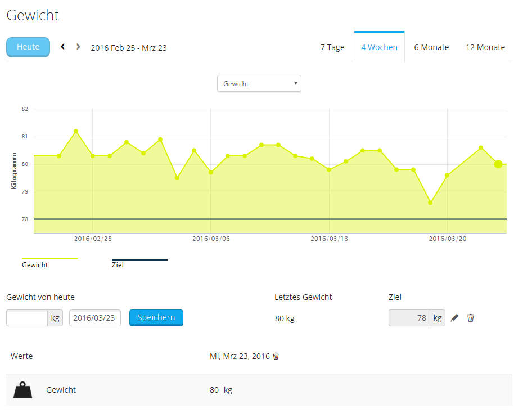Image resolution: width=532 pixels, height=413 pixels.
Task: Go to the previous date range arrow
Action: click(63, 47)
